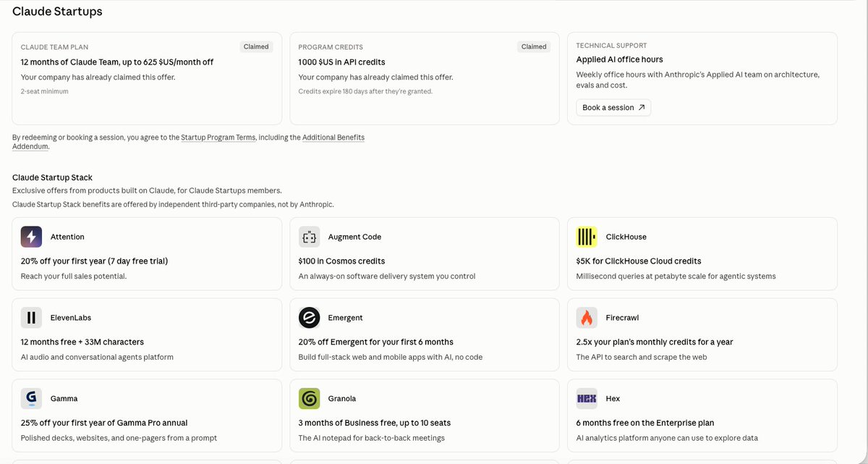Click '3 months of Business free' text

click(374, 423)
